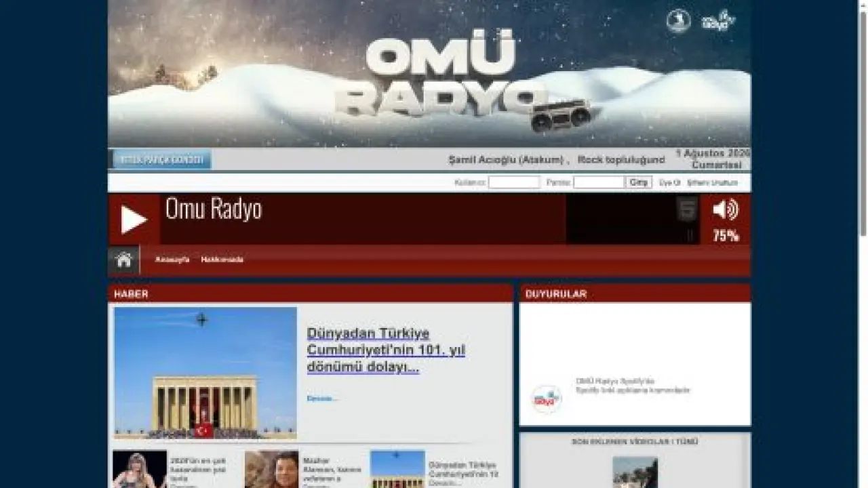Image resolution: width=868 pixels, height=488 pixels.
Task: Open the university logo in banner corner
Action: click(x=678, y=21)
